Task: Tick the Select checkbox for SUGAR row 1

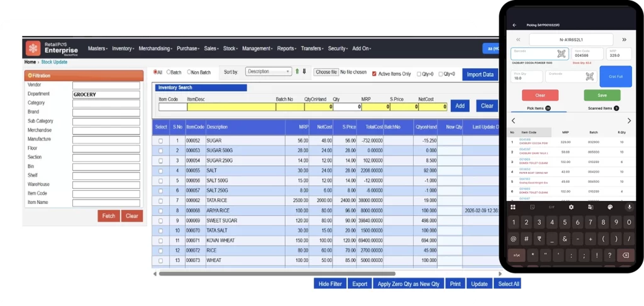Action: 160,140
